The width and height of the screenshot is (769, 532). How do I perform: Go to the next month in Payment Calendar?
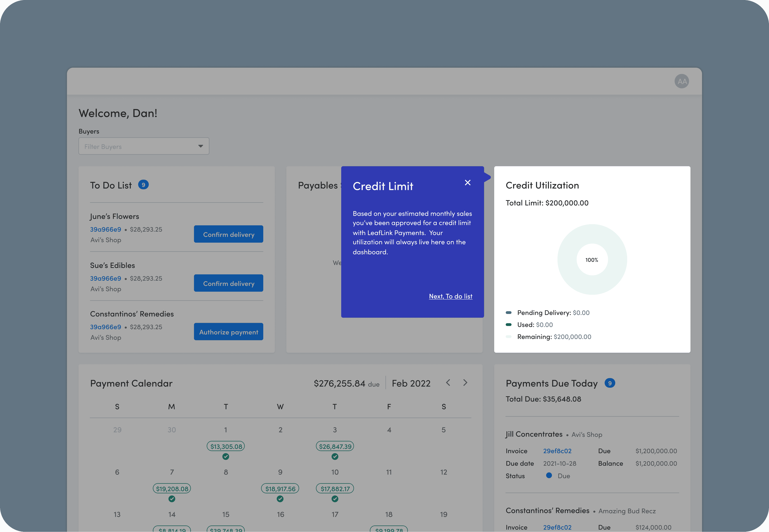465,383
